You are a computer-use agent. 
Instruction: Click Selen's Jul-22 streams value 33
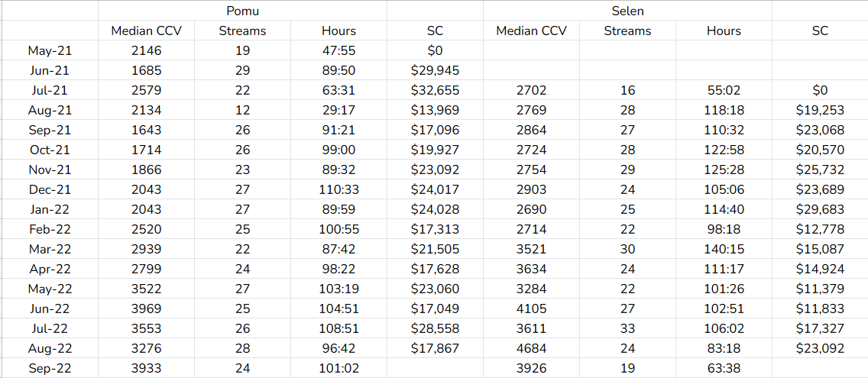click(627, 329)
